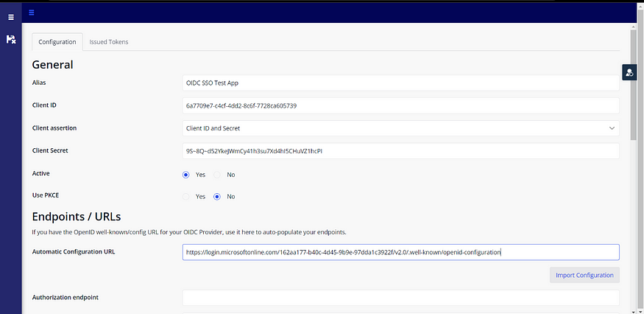Screen dimensions: 644x314
Task: Click the Client ID input field
Action: point(401,105)
